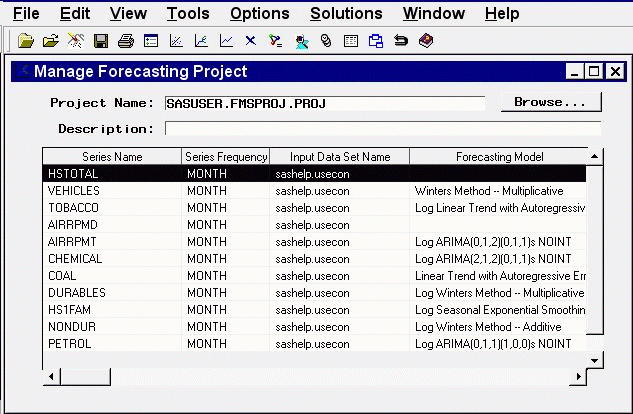This screenshot has width=633, height=414.
Task: Click the Forecasting Model column header
Action: [x=498, y=157]
